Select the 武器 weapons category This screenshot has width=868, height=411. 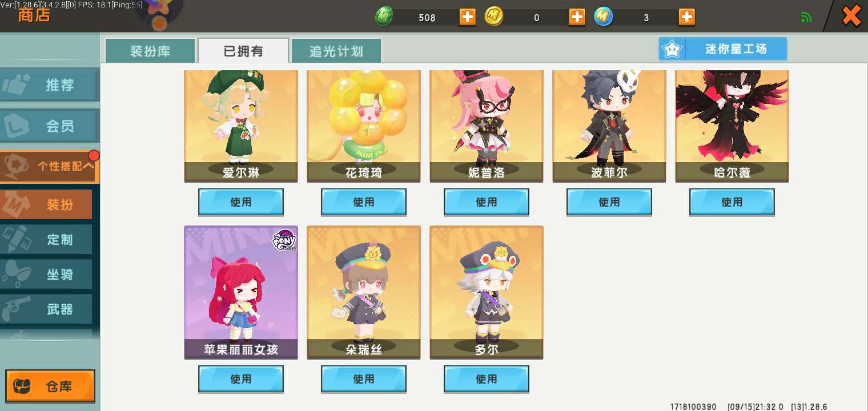click(46, 309)
